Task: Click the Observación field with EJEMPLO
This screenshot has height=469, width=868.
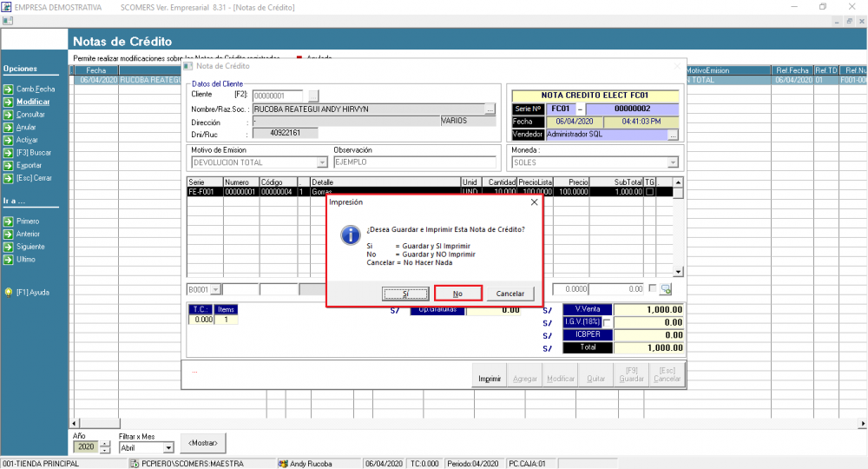Action: click(x=415, y=162)
